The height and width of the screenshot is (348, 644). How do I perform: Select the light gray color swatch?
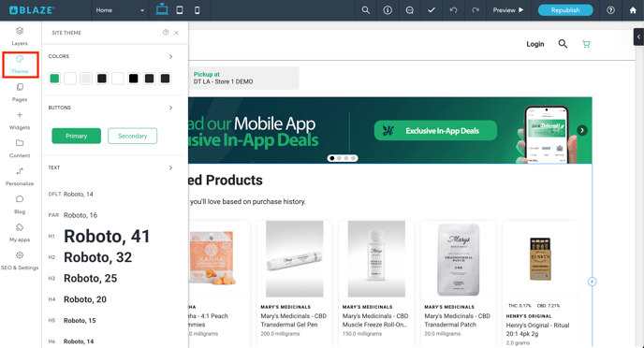tap(86, 79)
